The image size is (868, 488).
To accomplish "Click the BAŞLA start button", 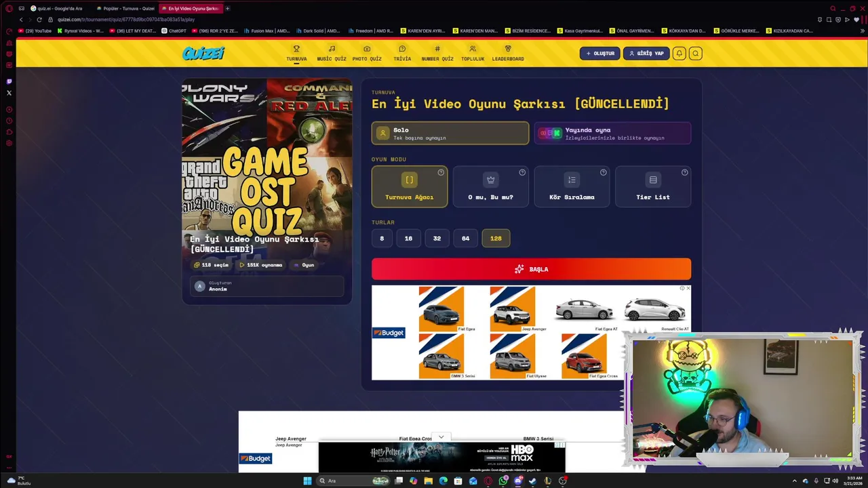I will coord(531,269).
